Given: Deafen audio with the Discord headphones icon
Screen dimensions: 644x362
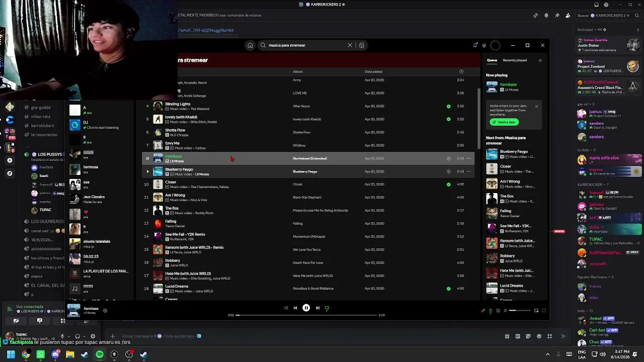Looking at the screenshot, I should (x=77, y=336).
